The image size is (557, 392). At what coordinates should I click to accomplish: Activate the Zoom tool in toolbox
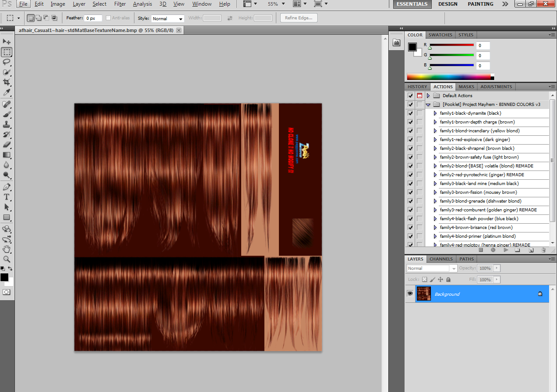(7, 259)
